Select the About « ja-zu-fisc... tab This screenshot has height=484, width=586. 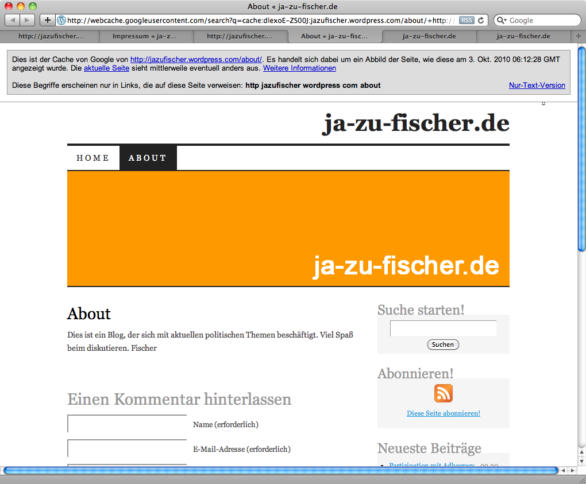(334, 36)
